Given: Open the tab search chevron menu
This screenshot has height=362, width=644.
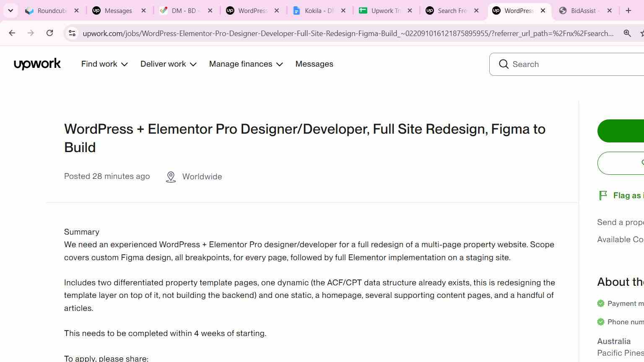Looking at the screenshot, I should [10, 10].
